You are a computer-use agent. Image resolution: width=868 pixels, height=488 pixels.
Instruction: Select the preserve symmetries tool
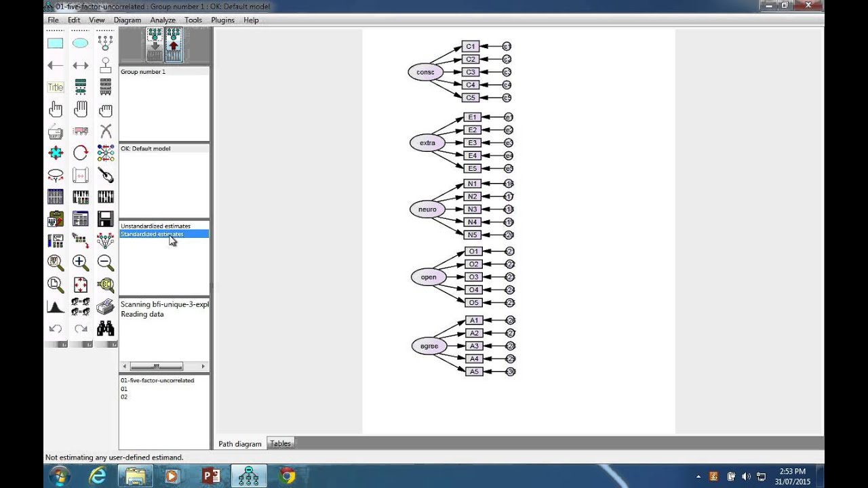coord(105,241)
